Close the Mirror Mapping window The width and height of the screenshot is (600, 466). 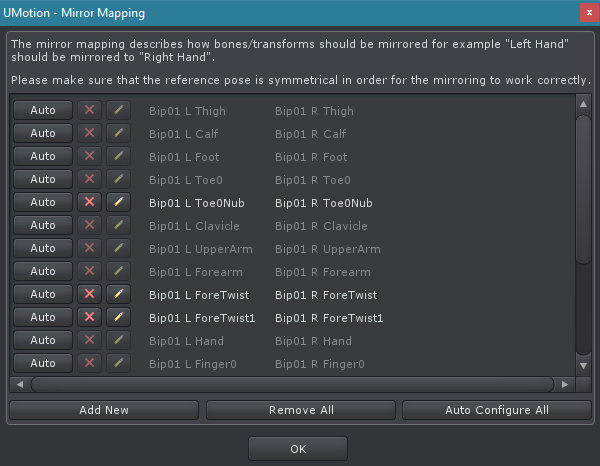point(586,13)
